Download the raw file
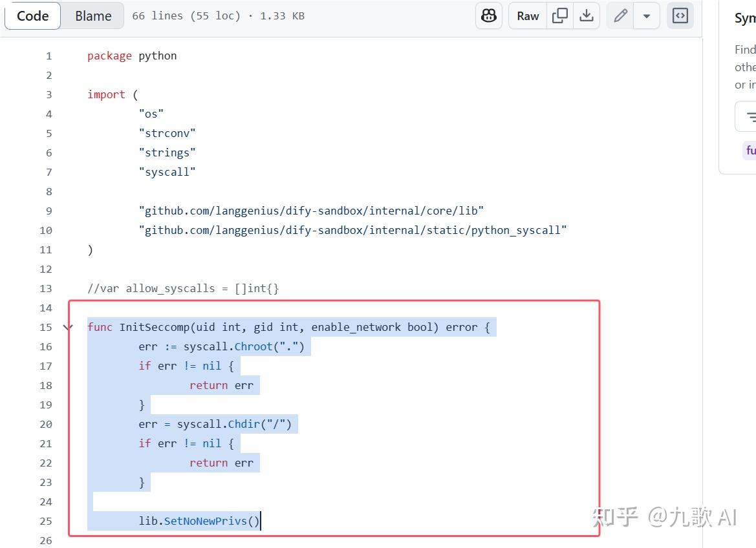This screenshot has width=756, height=548. (587, 16)
